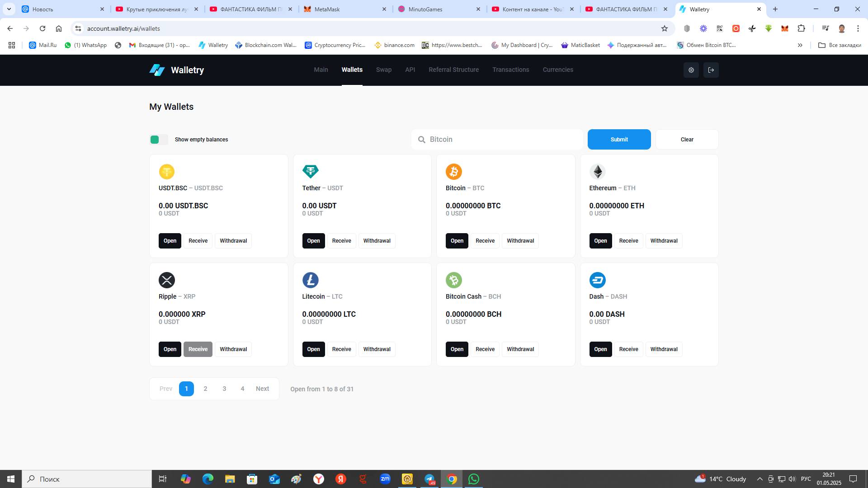The image size is (868, 488).
Task: Go to pagination page 4
Action: point(242,389)
